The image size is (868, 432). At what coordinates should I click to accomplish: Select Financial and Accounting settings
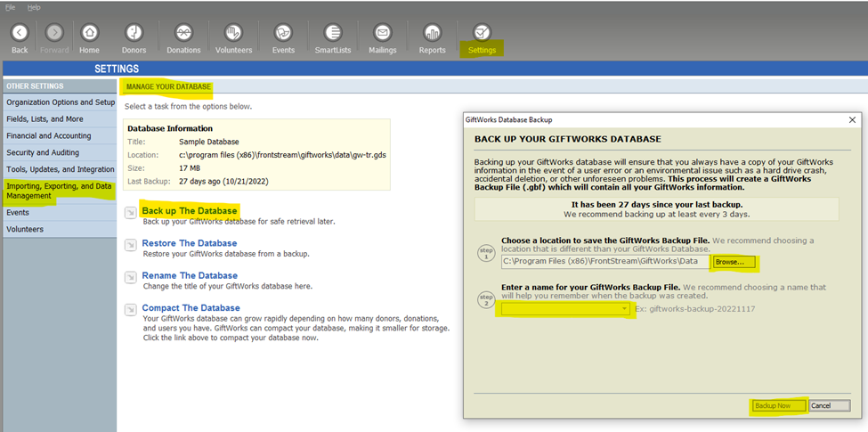tap(60, 135)
